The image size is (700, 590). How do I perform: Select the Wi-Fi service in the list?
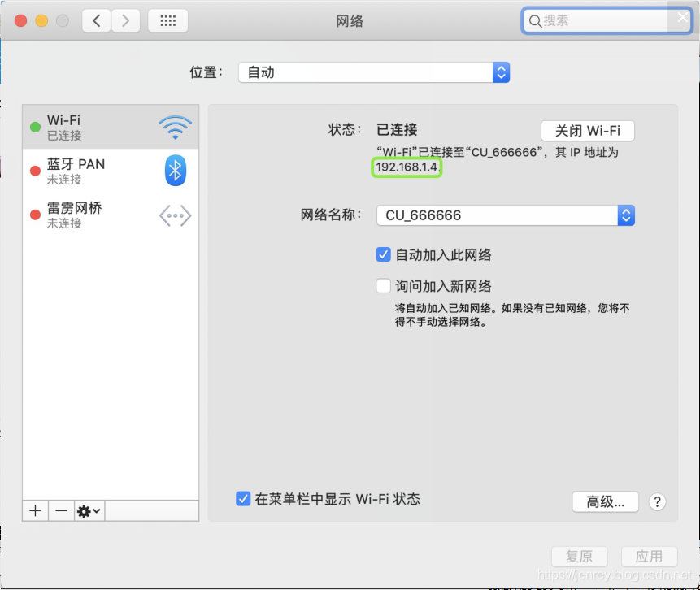coord(111,128)
